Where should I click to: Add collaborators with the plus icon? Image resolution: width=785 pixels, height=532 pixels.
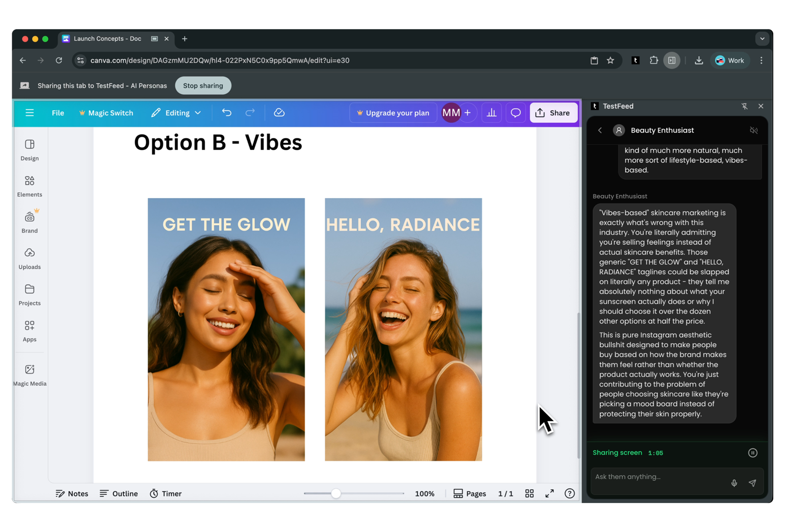[x=468, y=113]
